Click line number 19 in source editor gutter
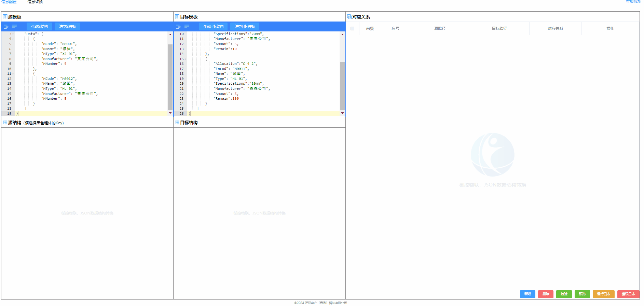Screen dimensions: 644x306 pos(9,114)
